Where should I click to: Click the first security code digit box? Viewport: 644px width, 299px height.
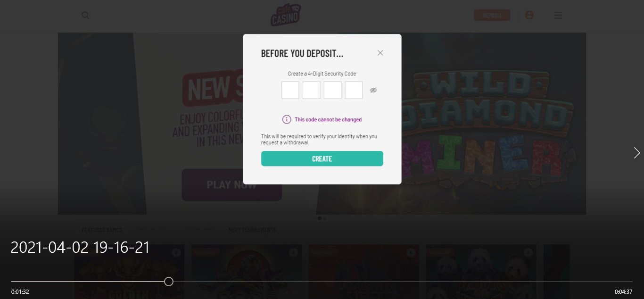[x=290, y=90]
